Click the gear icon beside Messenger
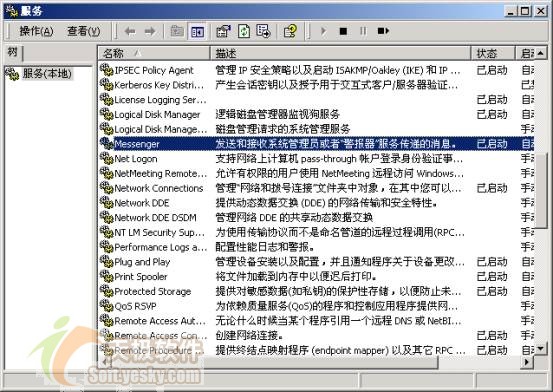 click(x=106, y=143)
